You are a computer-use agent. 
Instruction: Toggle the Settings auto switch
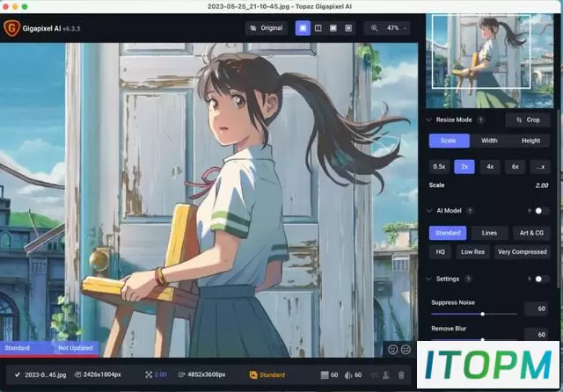pyautogui.click(x=541, y=279)
